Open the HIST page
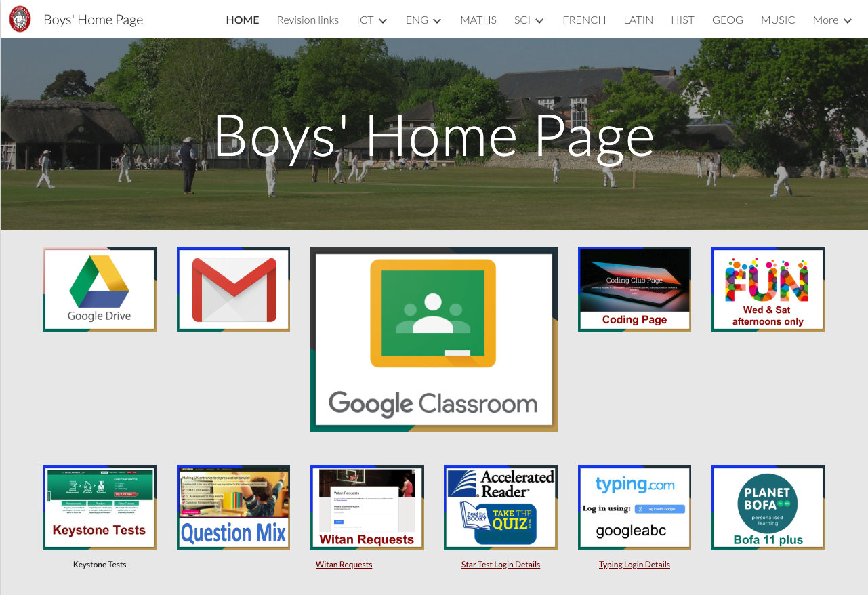 [x=682, y=20]
